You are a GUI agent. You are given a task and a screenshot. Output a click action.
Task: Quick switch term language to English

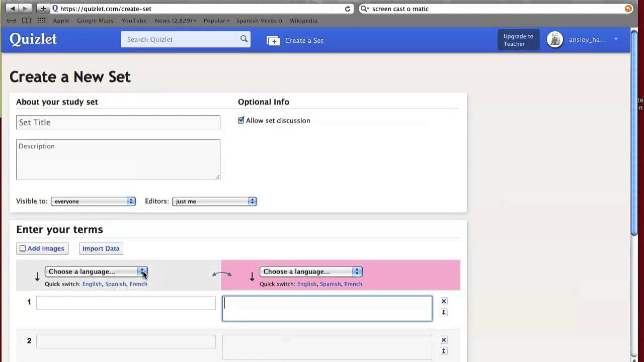(x=92, y=284)
